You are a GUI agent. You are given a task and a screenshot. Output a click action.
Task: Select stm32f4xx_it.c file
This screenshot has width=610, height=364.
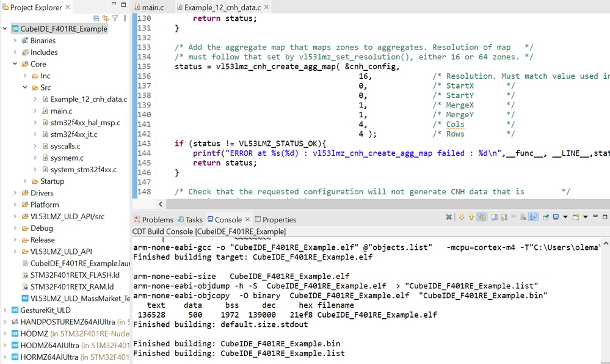tap(74, 134)
